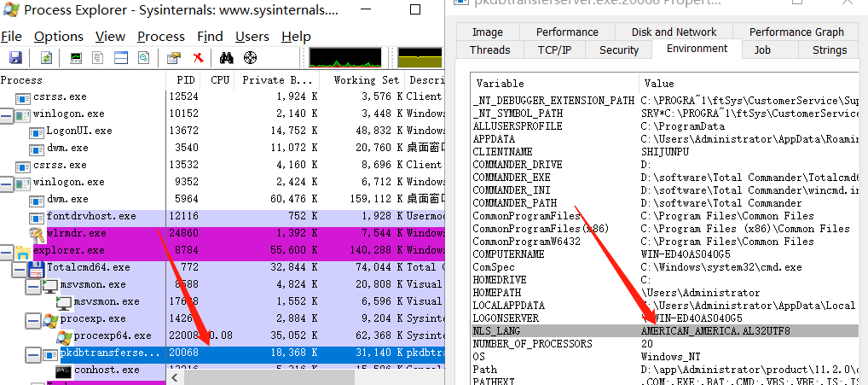Click the crosshair Find Window's Process icon
Screen dimensions: 868x385
point(251,57)
